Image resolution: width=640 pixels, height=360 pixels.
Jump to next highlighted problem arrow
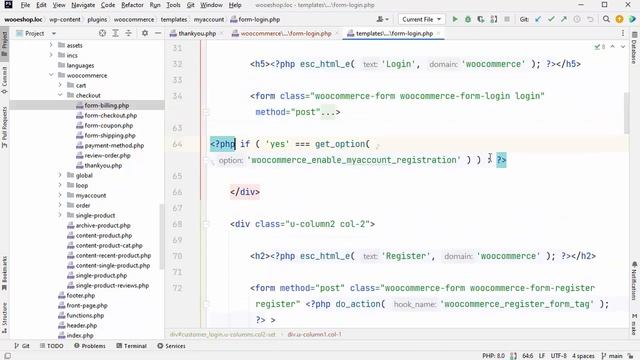[623, 47]
